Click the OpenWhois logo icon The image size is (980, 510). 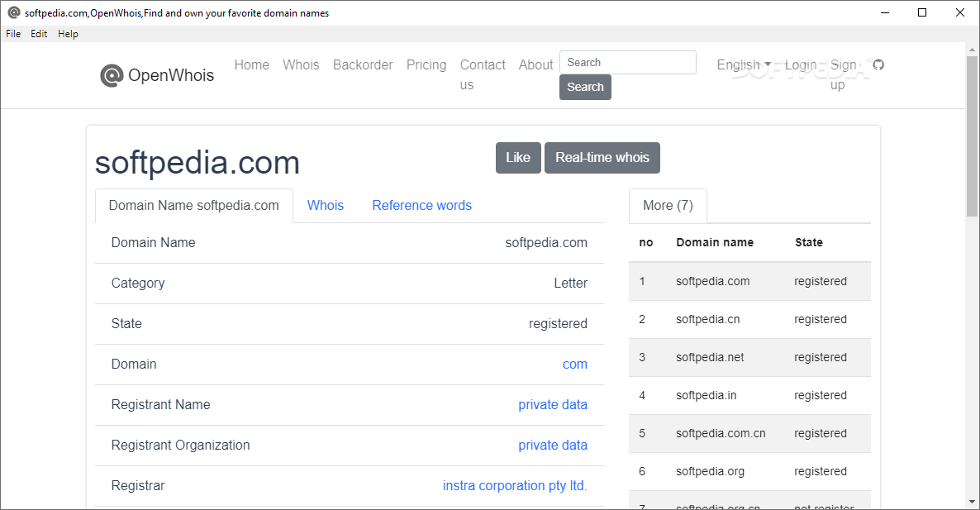pos(112,75)
